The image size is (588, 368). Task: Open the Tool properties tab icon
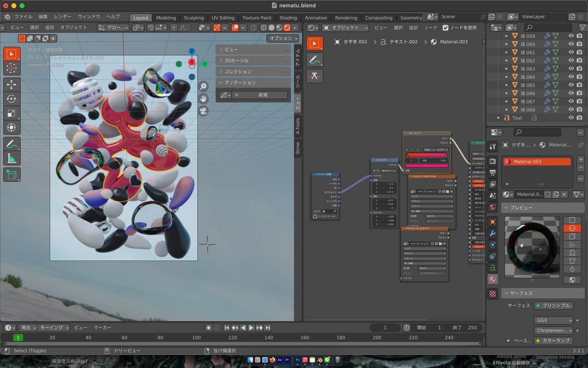pos(492,146)
